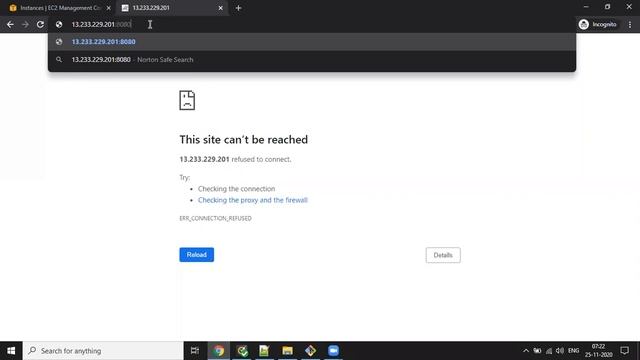This screenshot has height=360, width=640.
Task: Choose the 13.233.229.201:8080 URL suggestion
Action: (312, 42)
